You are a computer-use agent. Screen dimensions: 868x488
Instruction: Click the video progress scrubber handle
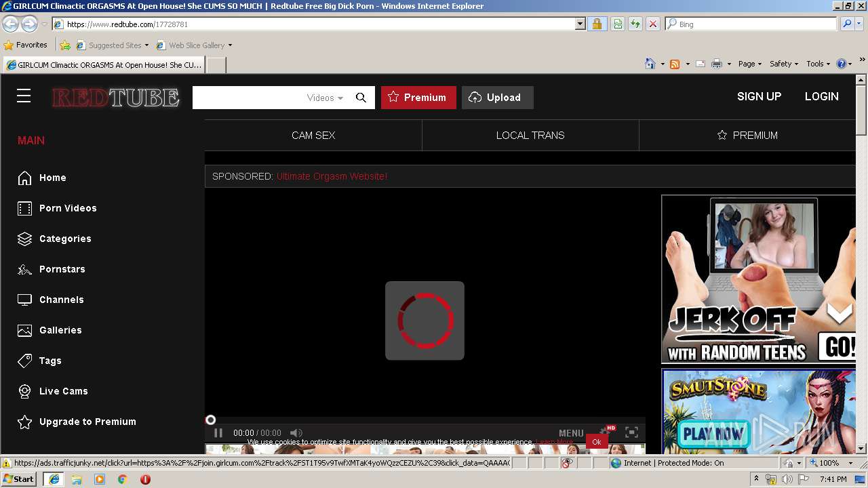click(210, 420)
